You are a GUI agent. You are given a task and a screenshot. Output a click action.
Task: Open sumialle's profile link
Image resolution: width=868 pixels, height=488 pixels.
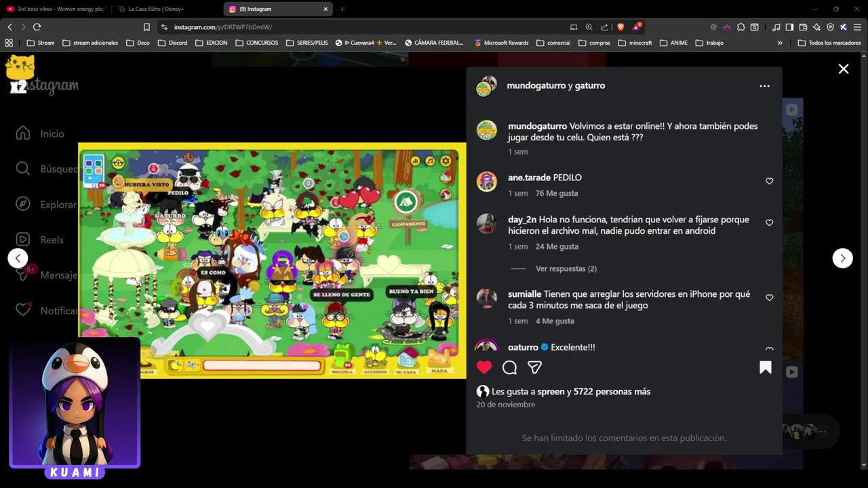[525, 294]
